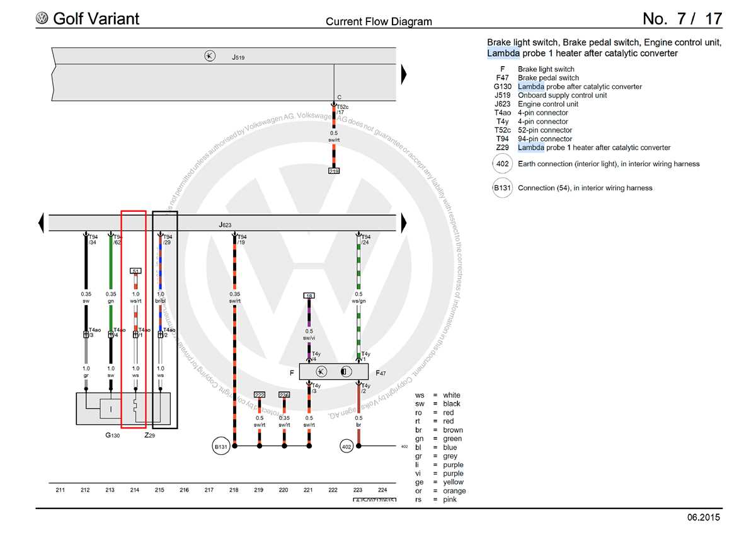Click the colour code row 'rs = pink'

pyautogui.click(x=436, y=500)
